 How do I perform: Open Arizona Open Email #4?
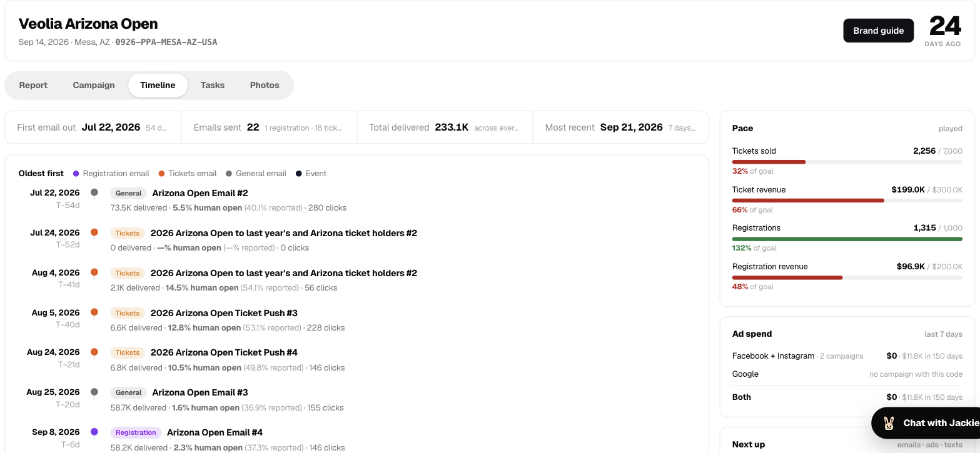(215, 432)
